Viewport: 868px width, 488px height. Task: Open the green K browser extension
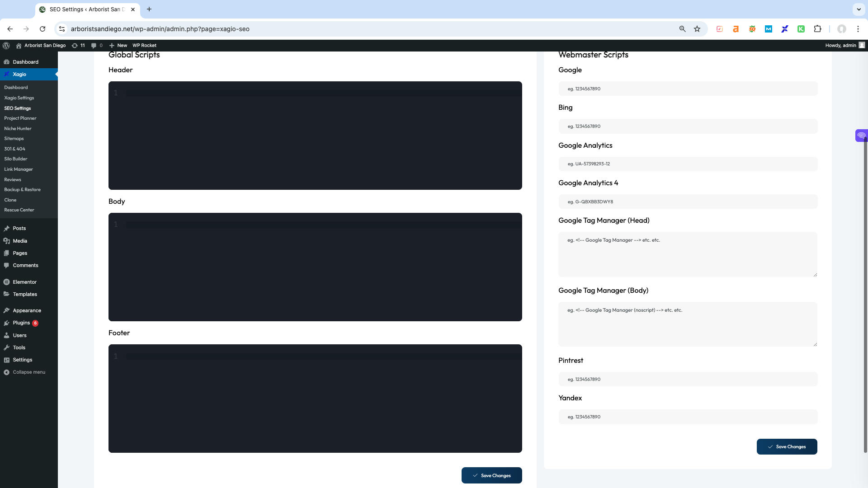pyautogui.click(x=801, y=29)
